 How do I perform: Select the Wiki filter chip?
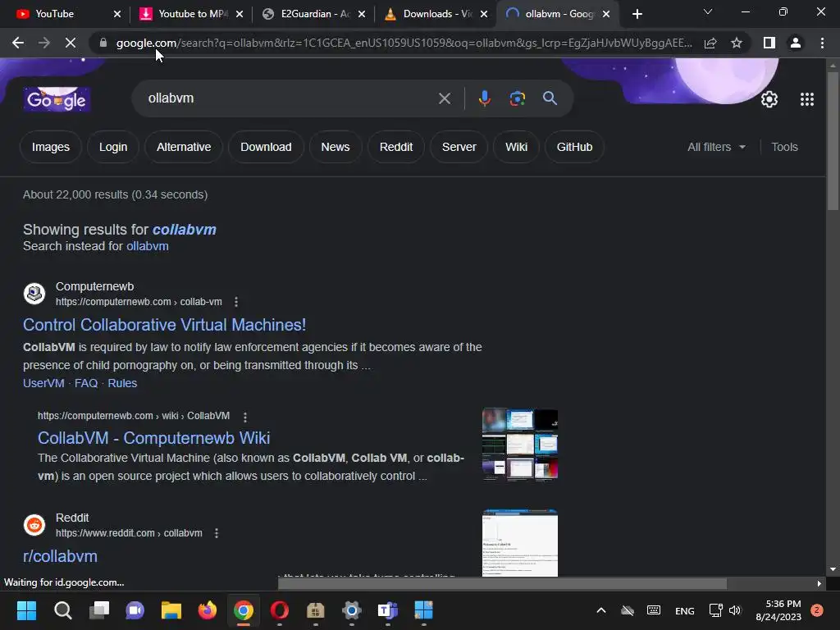517,147
